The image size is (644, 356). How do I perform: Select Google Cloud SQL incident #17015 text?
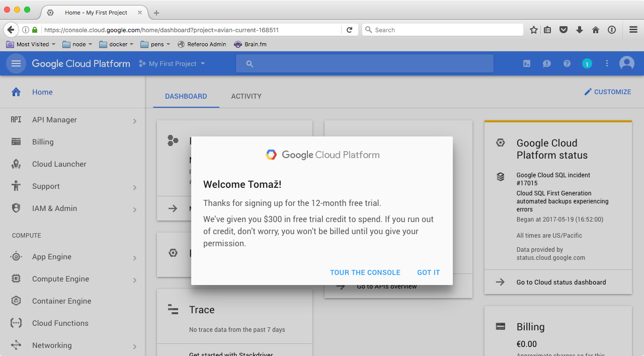coord(553,179)
